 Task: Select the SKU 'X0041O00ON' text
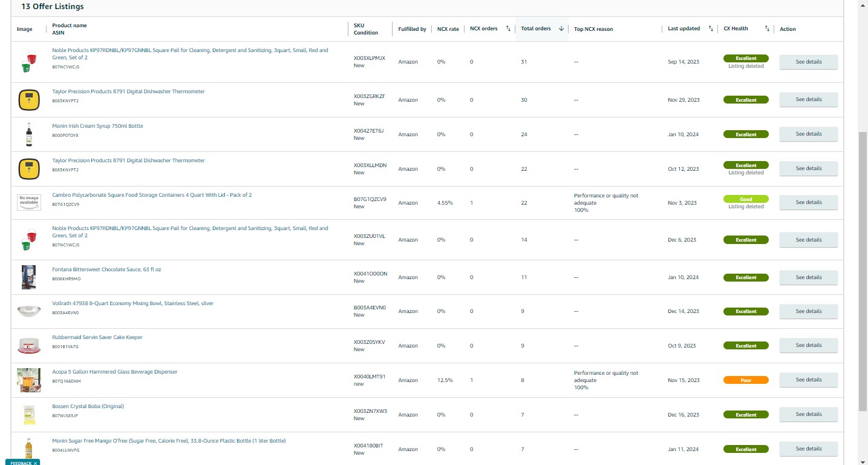(370, 274)
